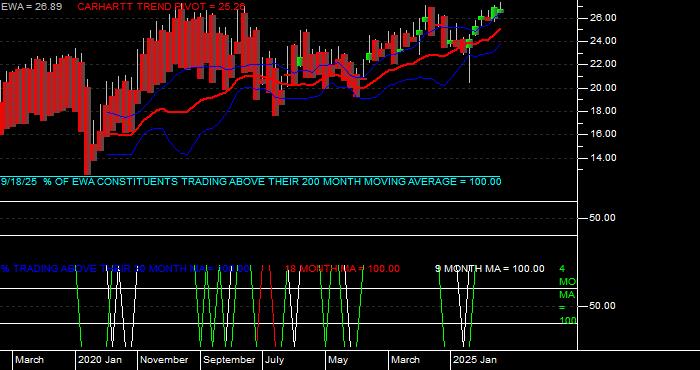Click the 2020 Jan date label
The height and width of the screenshot is (370, 700).
tap(100, 360)
